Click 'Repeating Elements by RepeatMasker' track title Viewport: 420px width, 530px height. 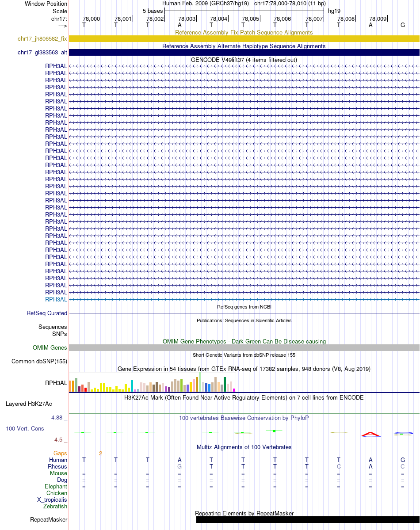tap(244, 513)
